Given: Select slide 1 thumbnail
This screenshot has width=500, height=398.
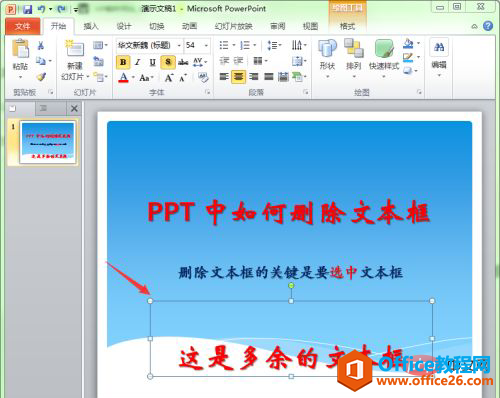Looking at the screenshot, I should 48,142.
